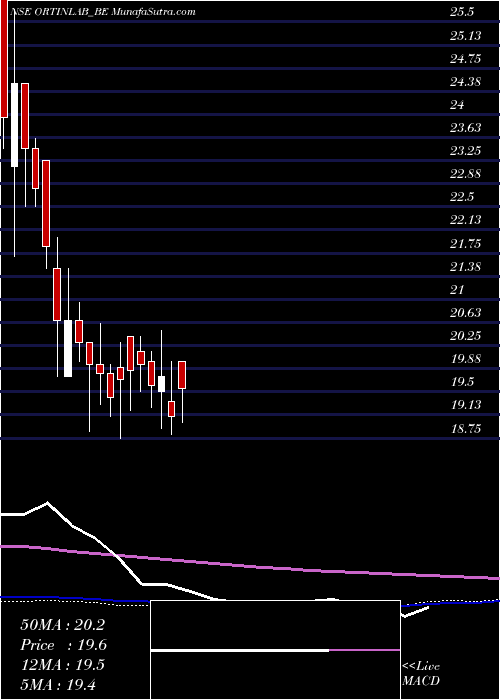Click the 22.5 price axis label
This screenshot has width=500, height=700.
[462, 197]
